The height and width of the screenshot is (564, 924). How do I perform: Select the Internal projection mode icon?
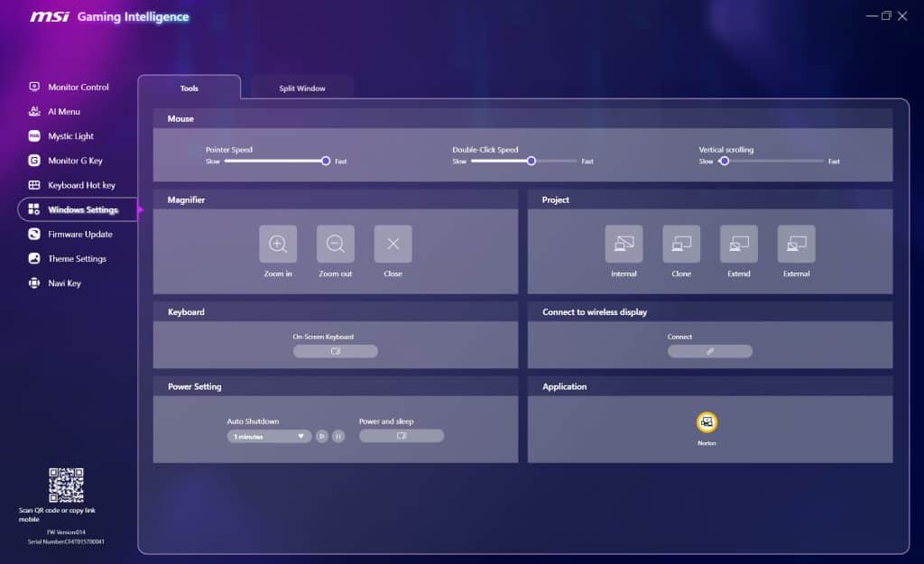624,244
